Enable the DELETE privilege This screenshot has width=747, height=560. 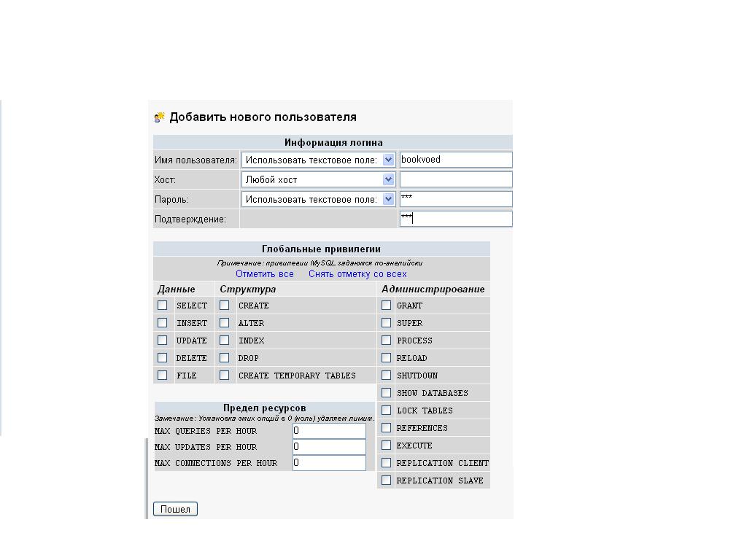point(163,357)
